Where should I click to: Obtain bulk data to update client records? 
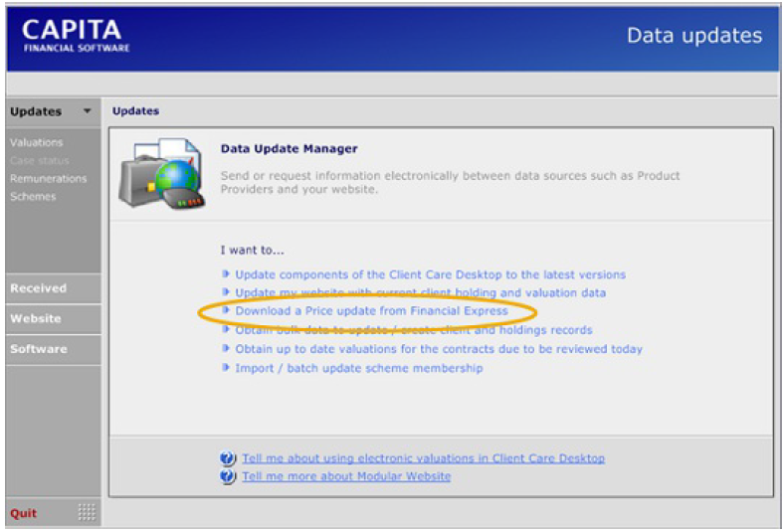[414, 330]
